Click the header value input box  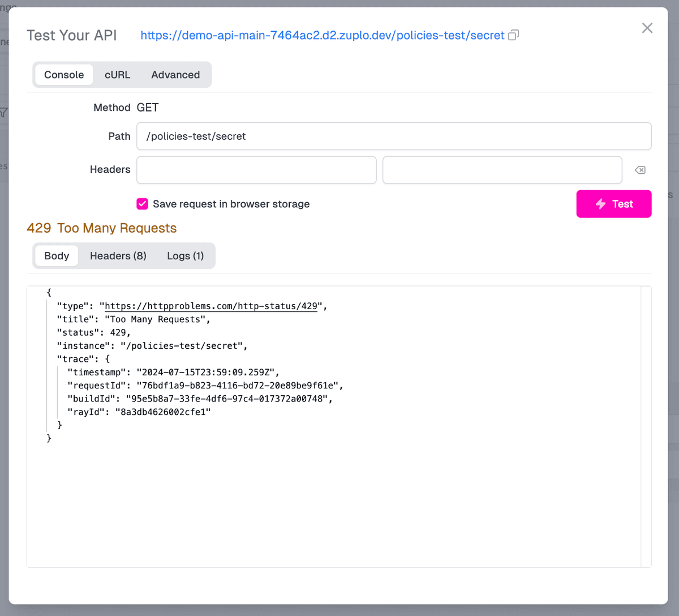tap(502, 170)
